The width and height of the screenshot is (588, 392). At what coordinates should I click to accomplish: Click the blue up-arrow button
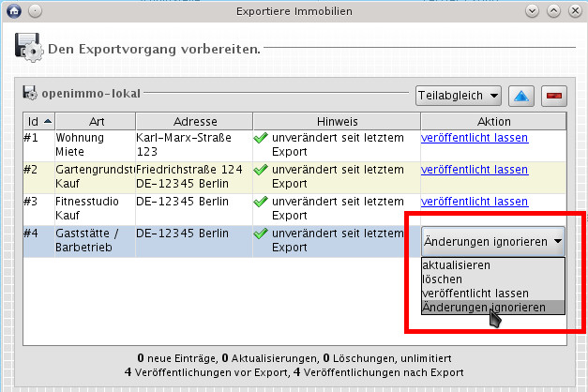coord(521,96)
